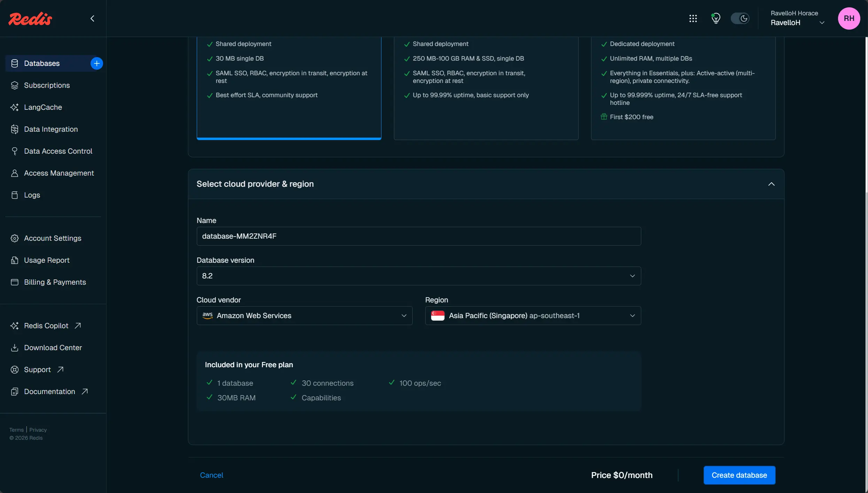Open Subscriptions in the sidebar
This screenshot has height=493, width=868.
pyautogui.click(x=47, y=85)
